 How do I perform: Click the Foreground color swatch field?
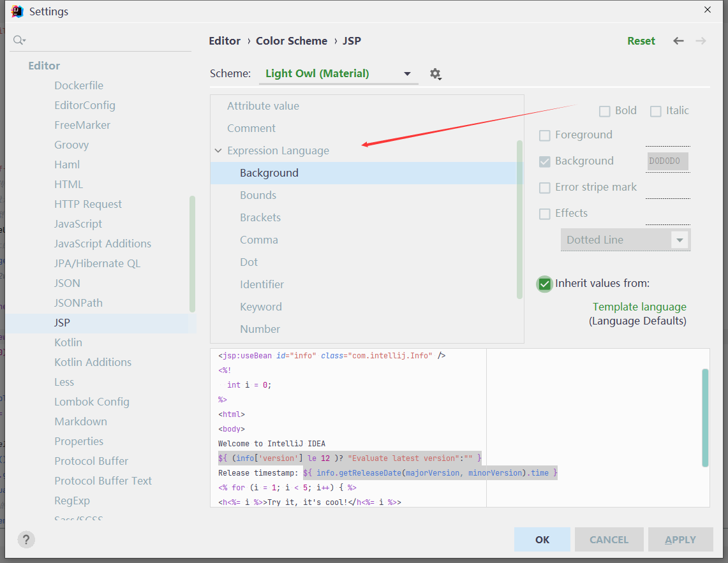click(x=667, y=136)
